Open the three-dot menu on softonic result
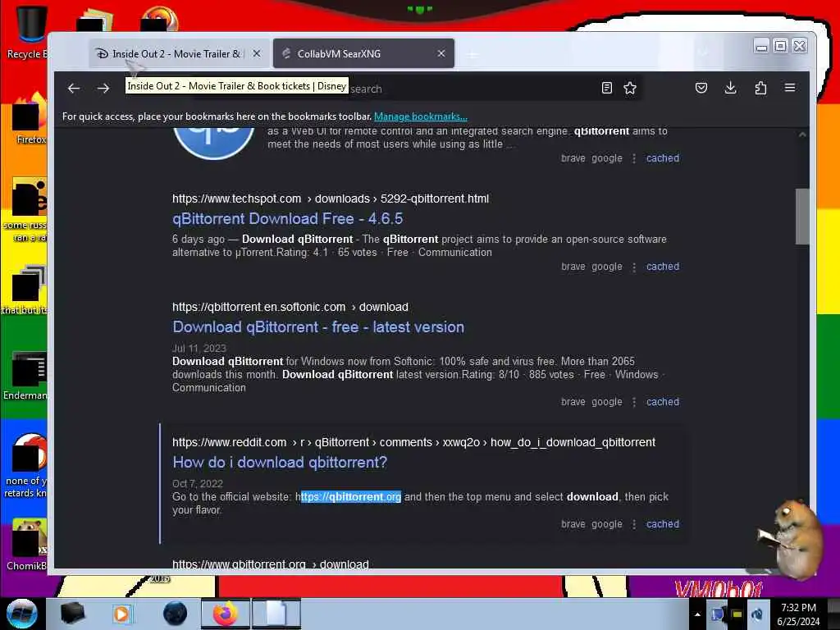 tap(634, 402)
